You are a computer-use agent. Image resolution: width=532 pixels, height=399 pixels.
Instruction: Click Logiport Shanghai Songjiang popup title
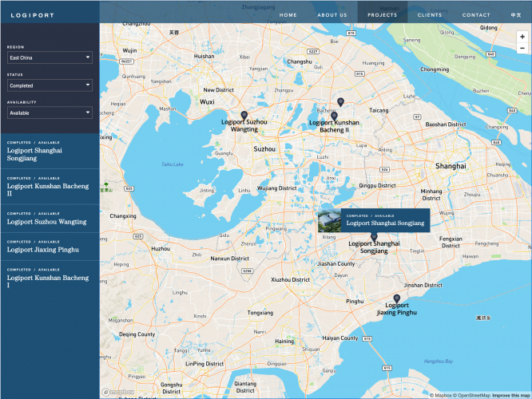coord(385,223)
